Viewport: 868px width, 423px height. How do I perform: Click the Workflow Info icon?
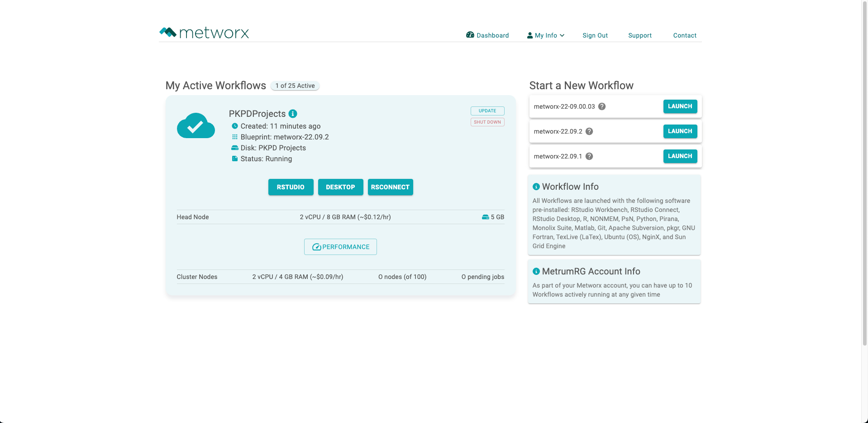pos(536,187)
